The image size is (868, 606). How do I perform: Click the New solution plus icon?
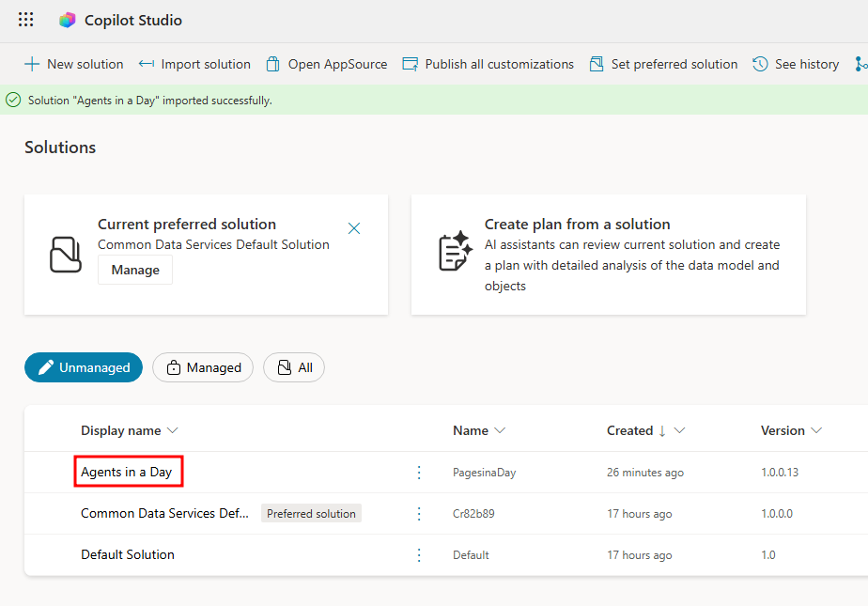(x=32, y=64)
